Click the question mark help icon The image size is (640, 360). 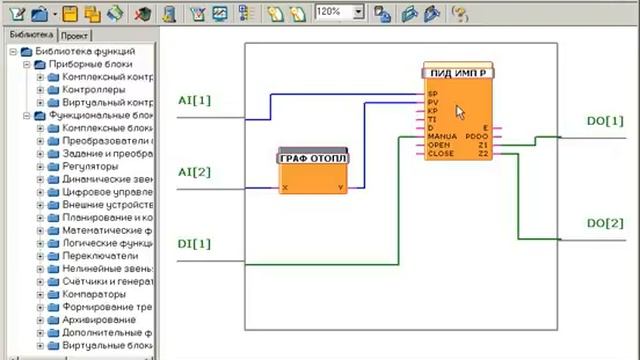pos(460,14)
